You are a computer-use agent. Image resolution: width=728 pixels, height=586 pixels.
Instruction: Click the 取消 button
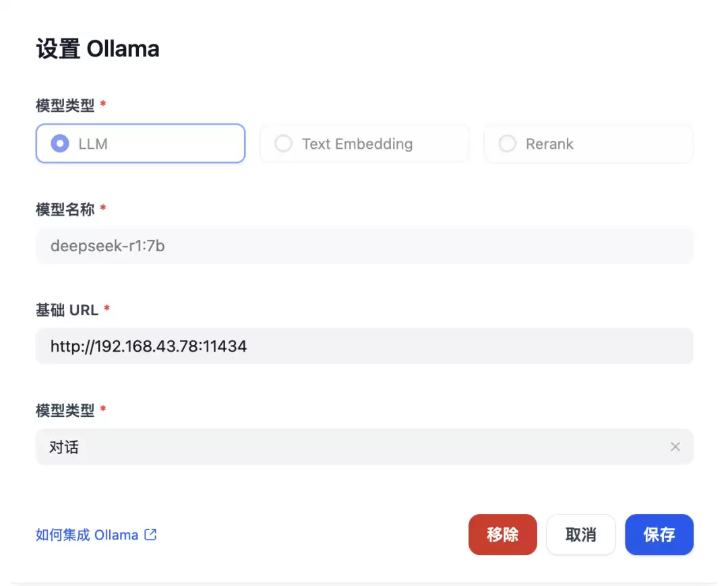(581, 535)
